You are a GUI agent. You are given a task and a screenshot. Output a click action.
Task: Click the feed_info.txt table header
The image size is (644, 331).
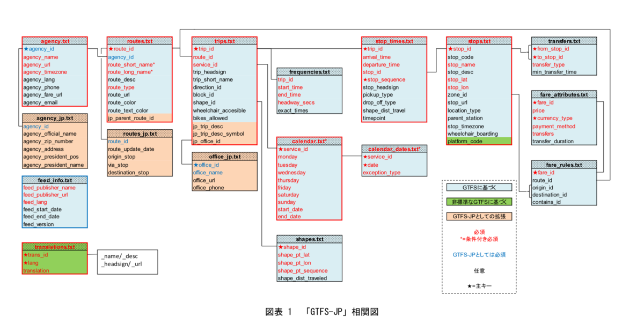point(55,180)
